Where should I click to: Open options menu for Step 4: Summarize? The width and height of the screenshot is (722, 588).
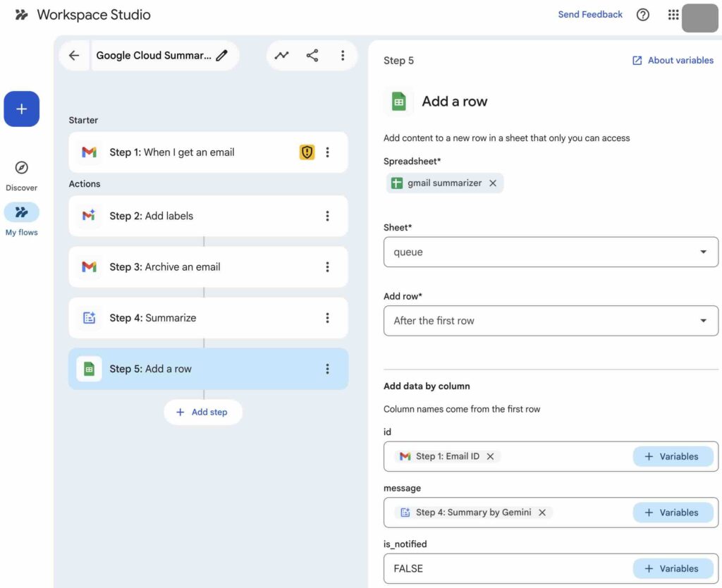pos(327,318)
